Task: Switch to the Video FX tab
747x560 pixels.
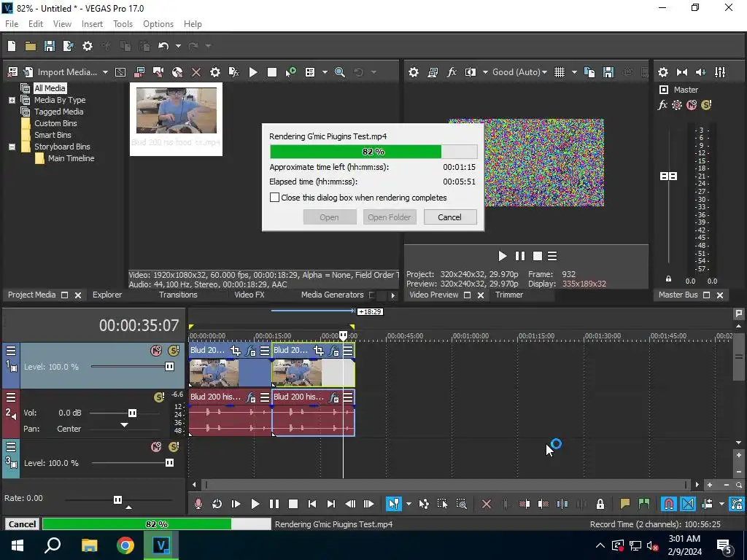Action: (x=249, y=295)
